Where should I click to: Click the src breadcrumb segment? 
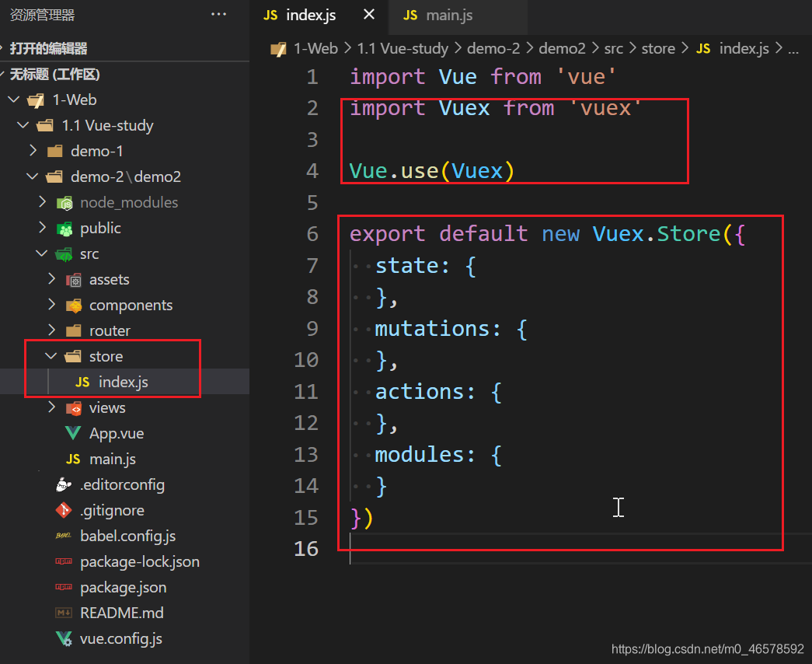click(x=614, y=49)
